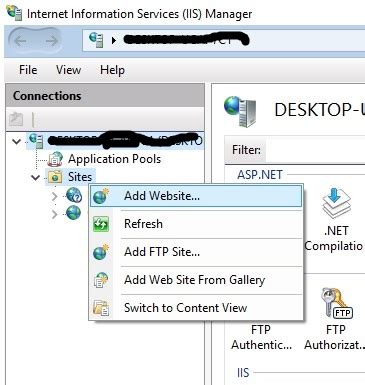Screen dimensions: 365x385
Task: Click the Content View folder icon
Action: tap(101, 308)
